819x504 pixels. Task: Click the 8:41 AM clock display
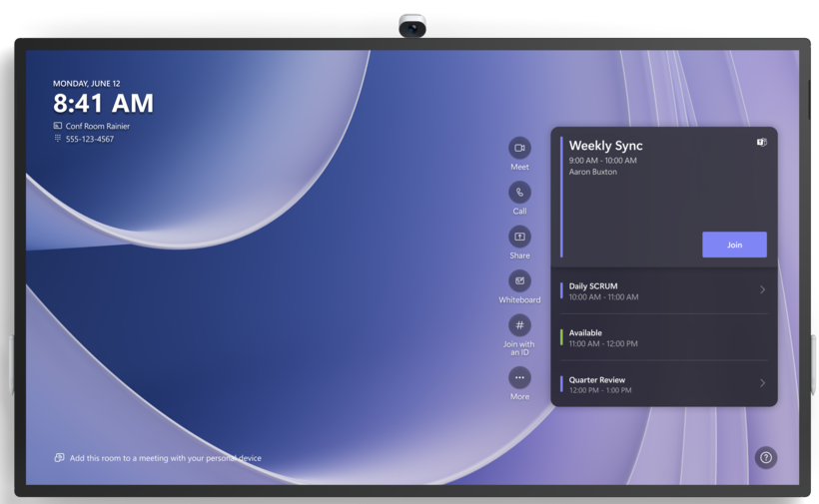pyautogui.click(x=103, y=103)
